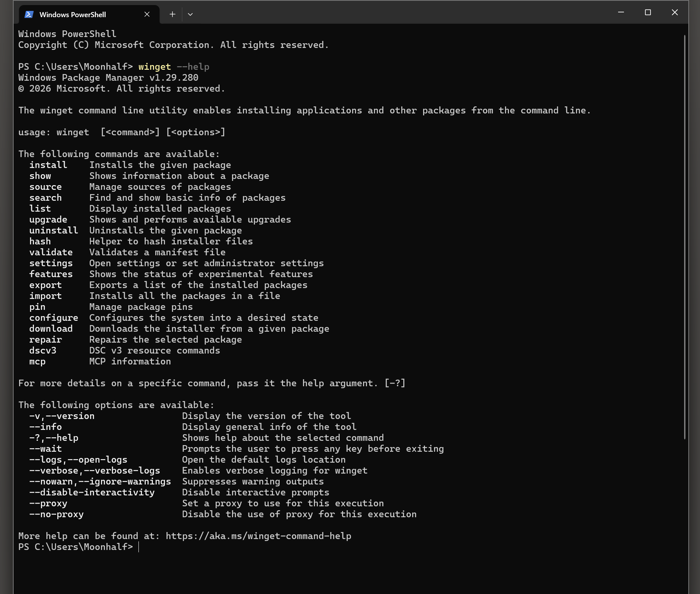Viewport: 700px width, 594px height.
Task: Click the 'hash' command name
Action: (40, 241)
